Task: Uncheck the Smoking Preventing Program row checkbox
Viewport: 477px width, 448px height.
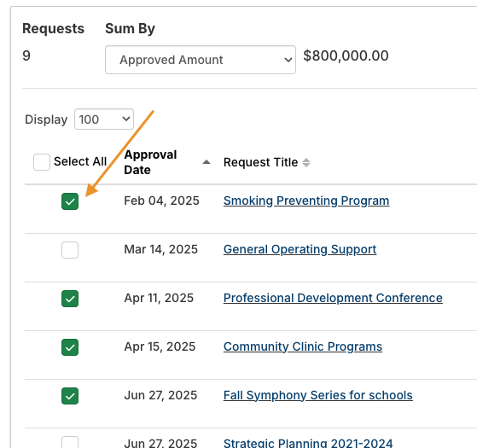Action: click(70, 201)
